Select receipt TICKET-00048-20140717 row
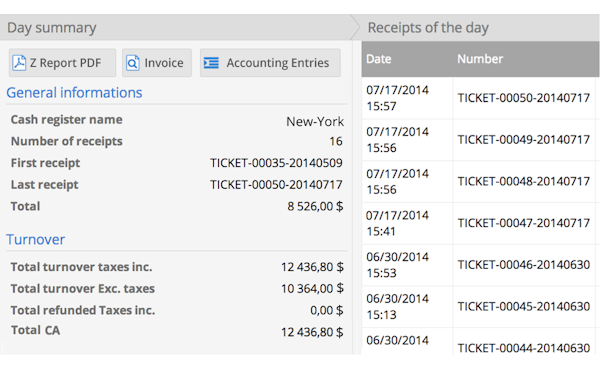 tap(481, 181)
